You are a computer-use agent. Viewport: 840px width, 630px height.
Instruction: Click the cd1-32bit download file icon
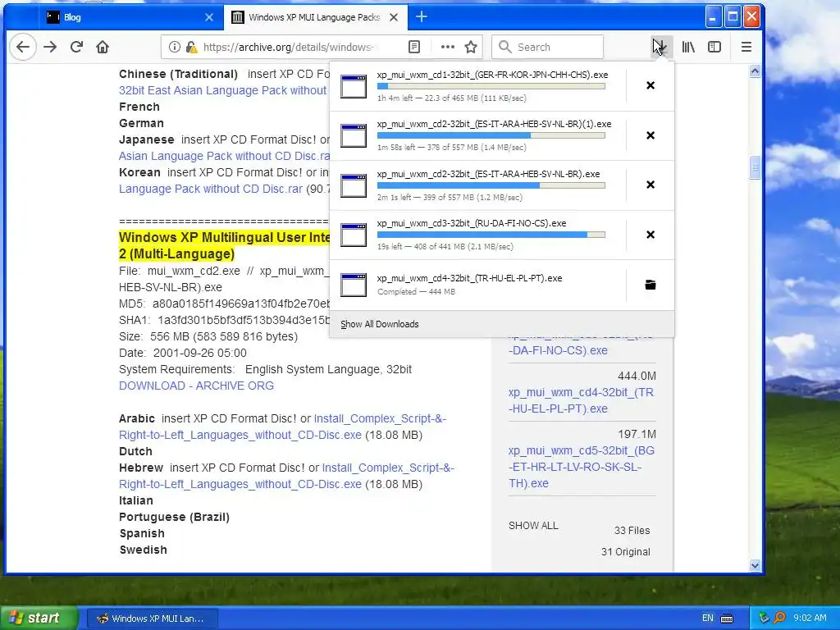(x=354, y=86)
